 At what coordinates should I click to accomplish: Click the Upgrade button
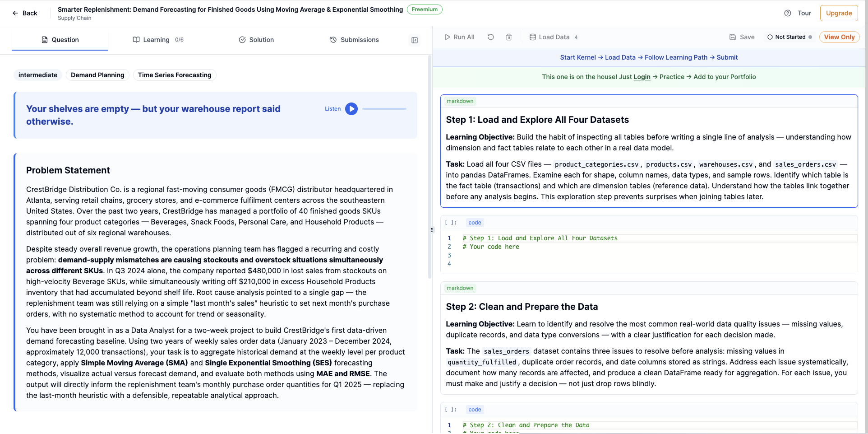[x=839, y=13]
